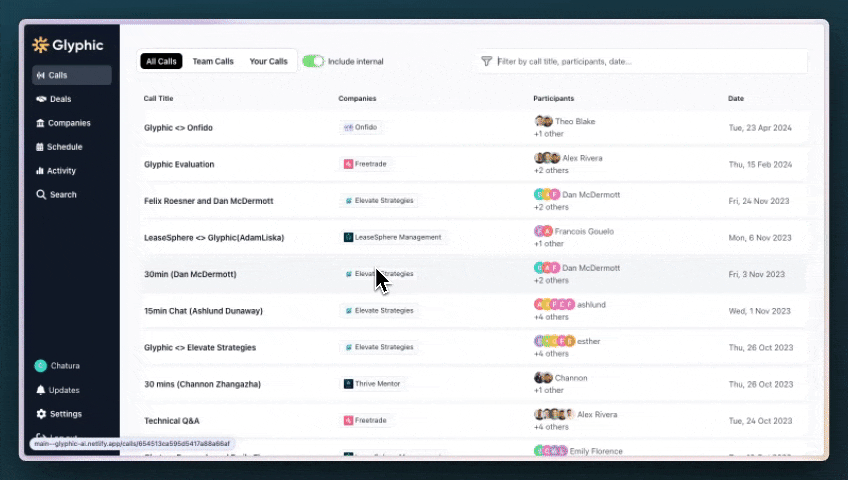Viewport: 848px width, 480px height.
Task: Click the date Mon, 6 Nov 2023
Action: 760,238
